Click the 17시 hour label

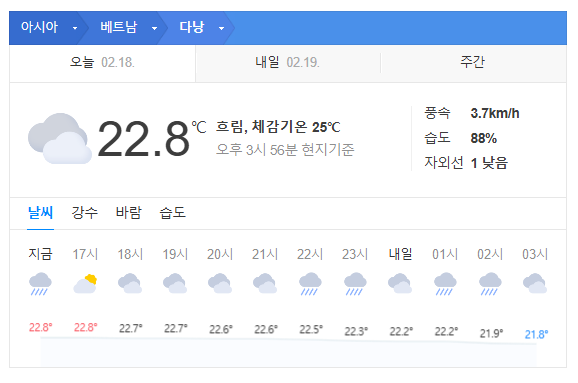pyautogui.click(x=85, y=254)
